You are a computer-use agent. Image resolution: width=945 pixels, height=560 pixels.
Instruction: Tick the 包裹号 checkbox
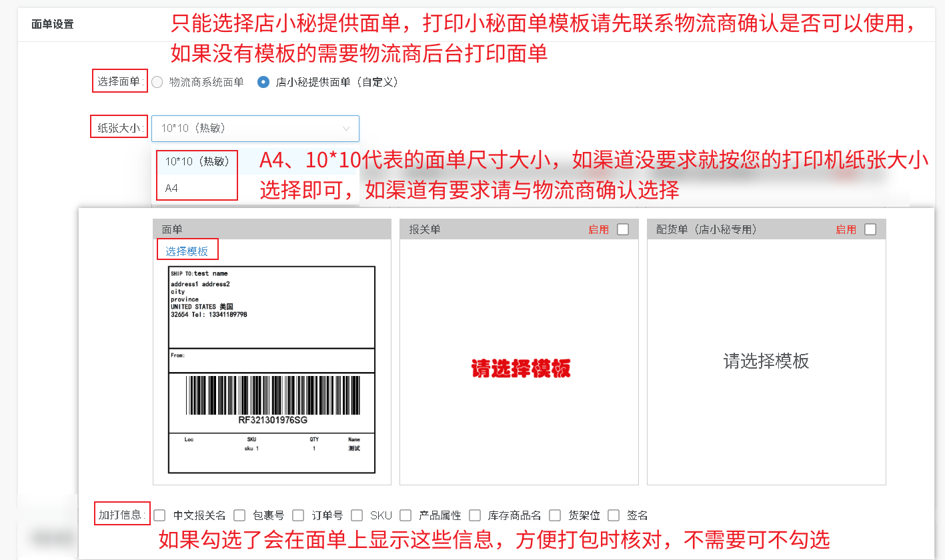(239, 515)
